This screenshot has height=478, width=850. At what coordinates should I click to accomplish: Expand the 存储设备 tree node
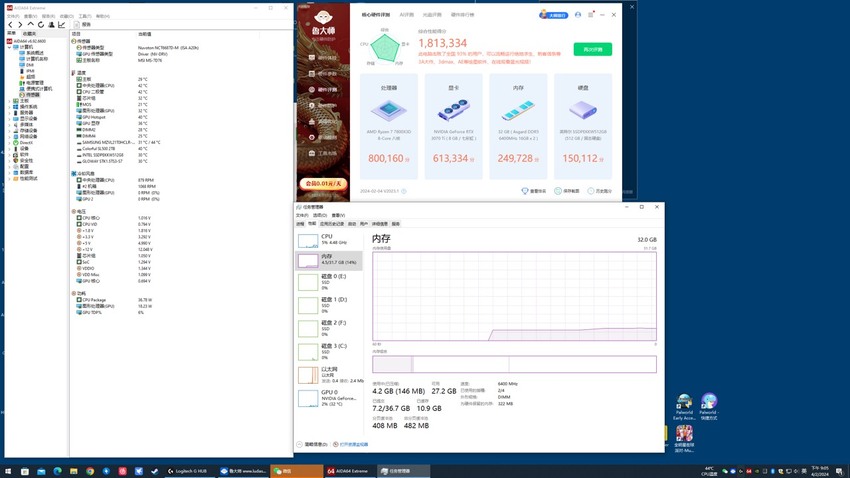tap(10, 131)
